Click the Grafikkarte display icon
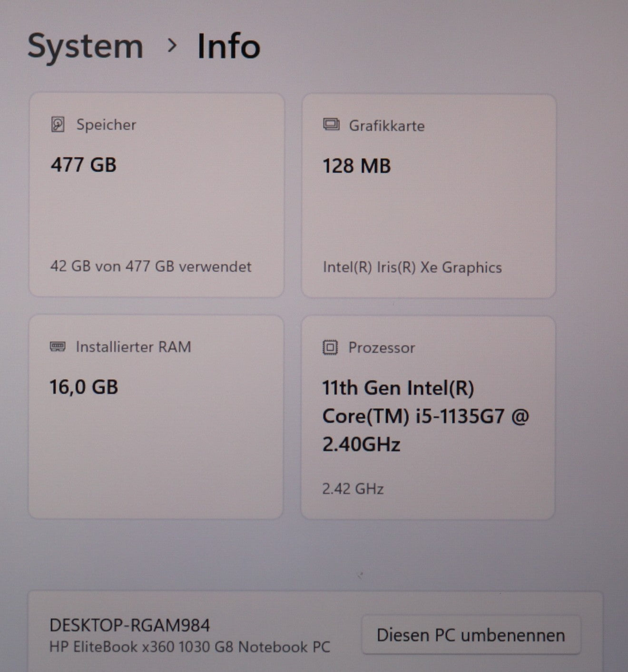Image resolution: width=628 pixels, height=672 pixels. [331, 125]
